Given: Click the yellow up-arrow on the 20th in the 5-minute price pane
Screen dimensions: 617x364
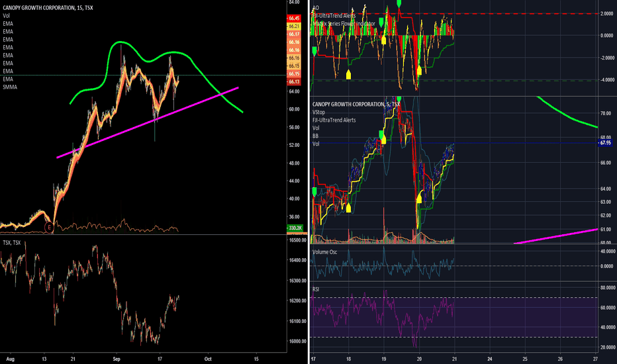Looking at the screenshot, I should coord(419,199).
